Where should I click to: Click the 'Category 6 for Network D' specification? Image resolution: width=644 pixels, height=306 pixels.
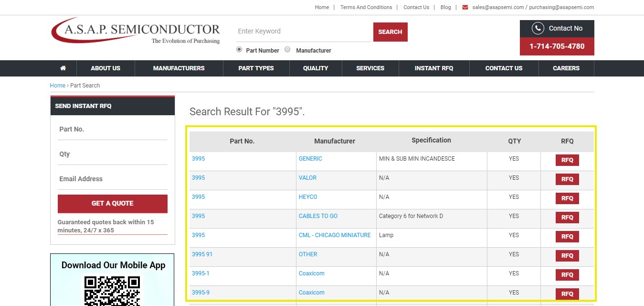pos(411,216)
